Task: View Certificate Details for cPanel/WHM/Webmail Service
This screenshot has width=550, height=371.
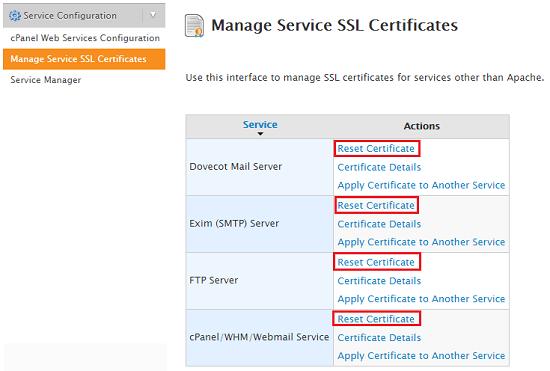Action: click(379, 338)
